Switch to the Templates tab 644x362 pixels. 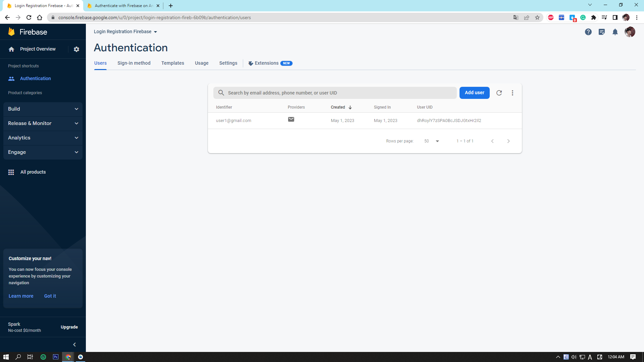172,63
